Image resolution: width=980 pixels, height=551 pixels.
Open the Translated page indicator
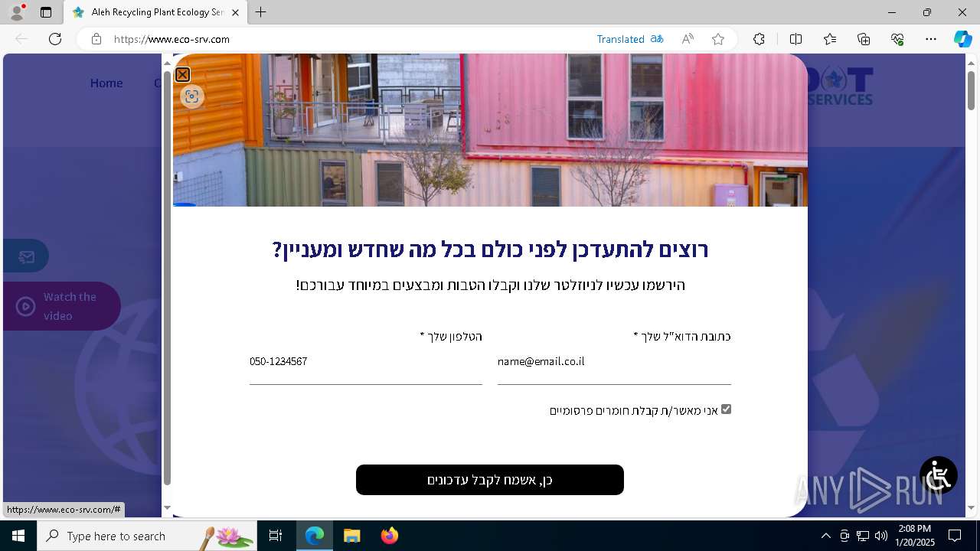[x=630, y=39]
